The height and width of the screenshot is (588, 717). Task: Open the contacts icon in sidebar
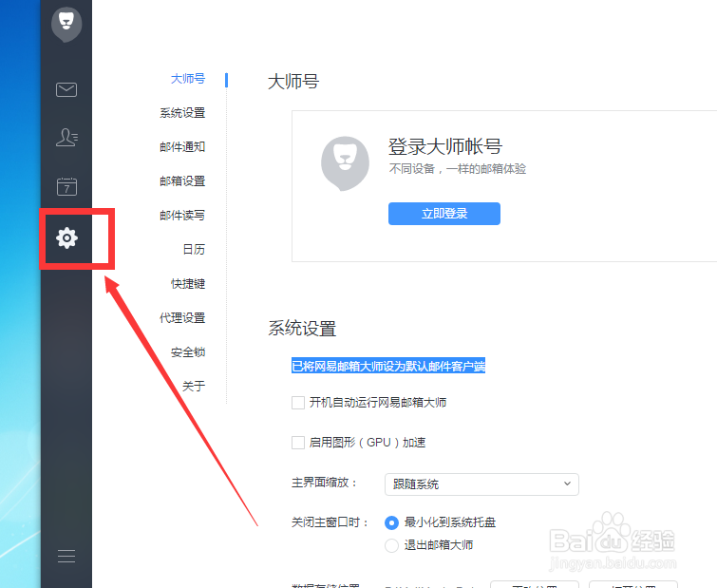pos(66,137)
